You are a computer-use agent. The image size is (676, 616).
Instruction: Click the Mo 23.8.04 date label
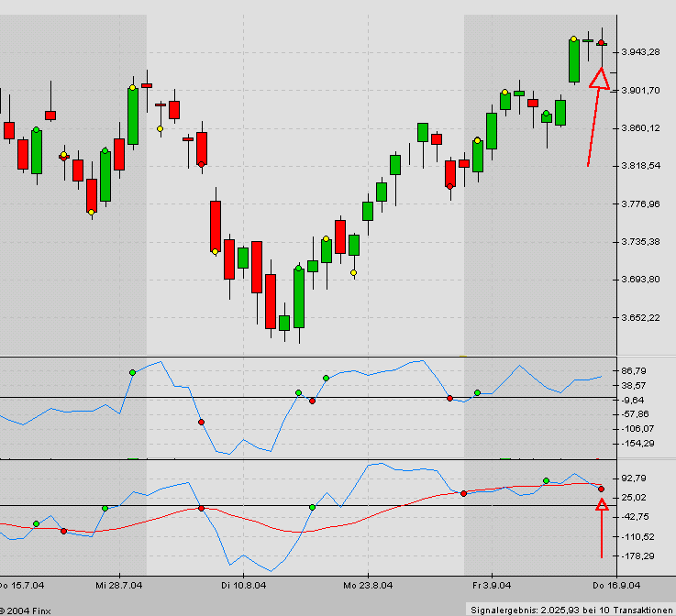click(x=362, y=584)
